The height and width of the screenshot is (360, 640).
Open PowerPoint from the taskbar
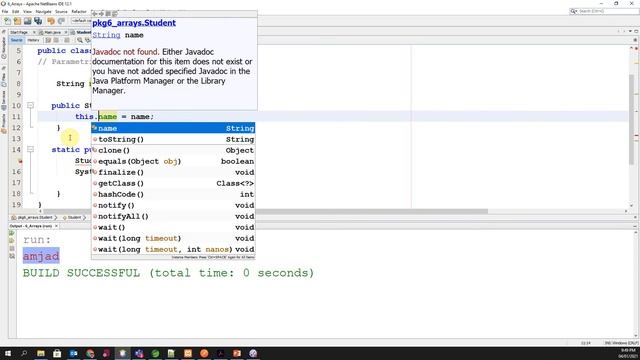pos(237,353)
